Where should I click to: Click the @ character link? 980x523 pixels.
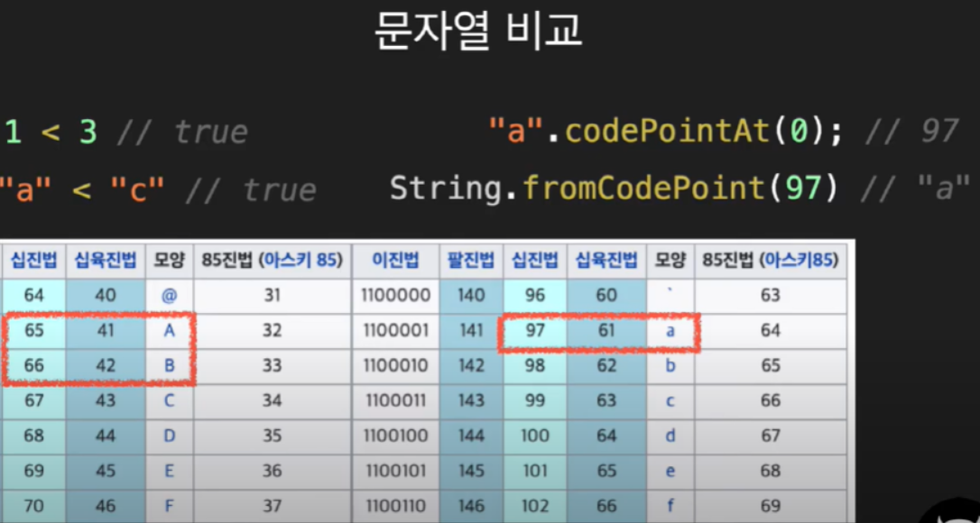pyautogui.click(x=169, y=296)
